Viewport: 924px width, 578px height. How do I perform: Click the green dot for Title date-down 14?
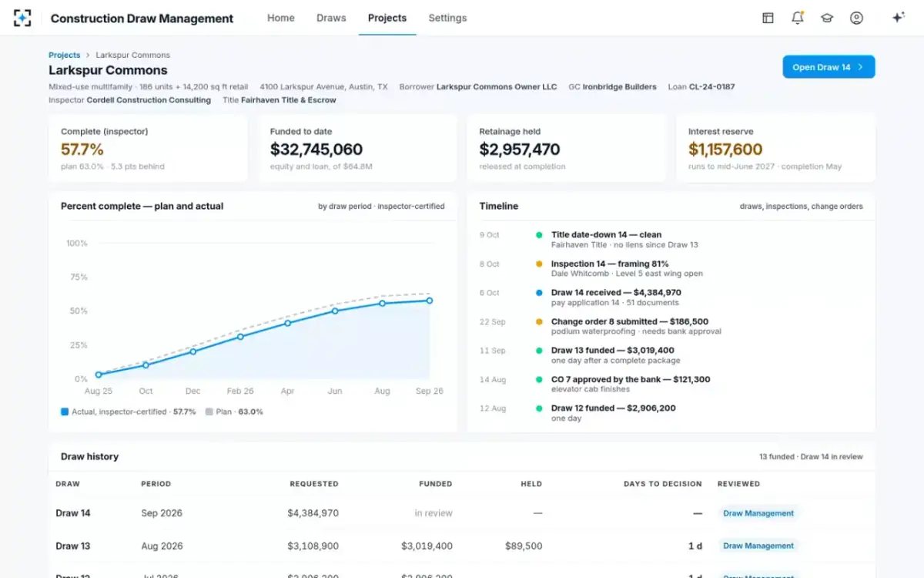click(539, 235)
